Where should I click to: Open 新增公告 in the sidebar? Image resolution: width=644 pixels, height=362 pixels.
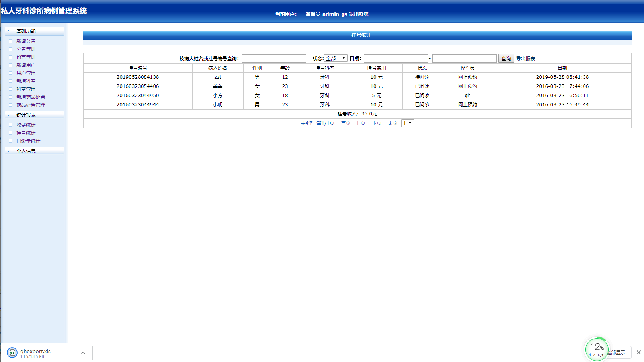click(26, 41)
